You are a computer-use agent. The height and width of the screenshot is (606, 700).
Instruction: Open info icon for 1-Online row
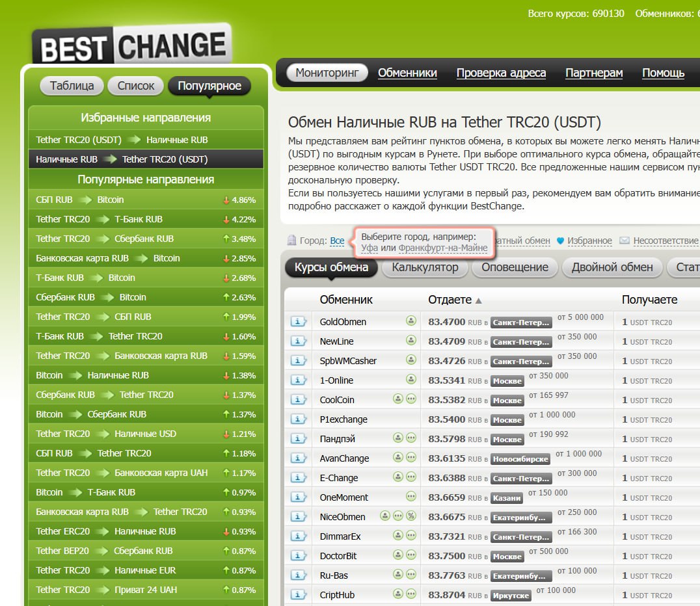pos(298,380)
